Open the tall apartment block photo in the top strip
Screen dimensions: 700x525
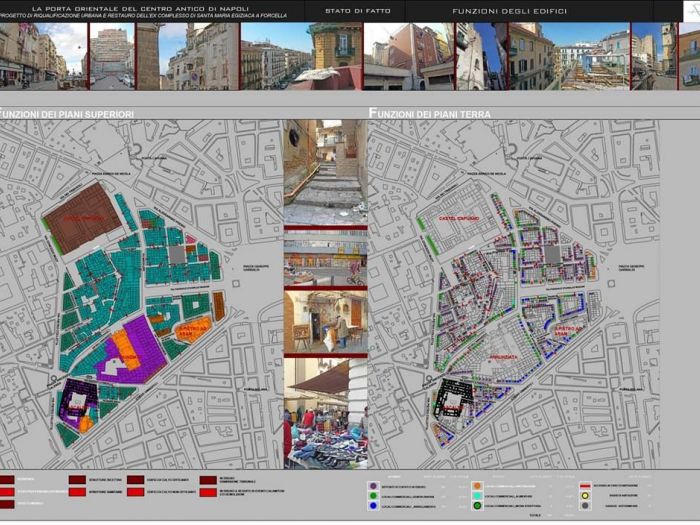pos(112,56)
